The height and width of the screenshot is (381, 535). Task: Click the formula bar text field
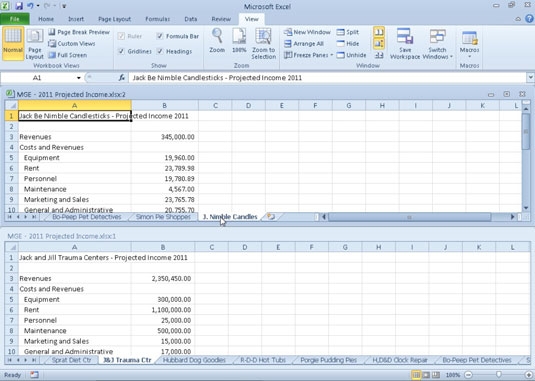(x=327, y=78)
